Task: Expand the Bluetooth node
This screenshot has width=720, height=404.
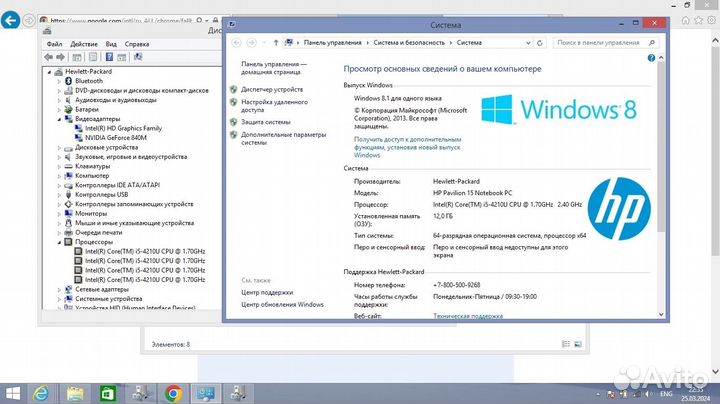Action: pos(59,81)
